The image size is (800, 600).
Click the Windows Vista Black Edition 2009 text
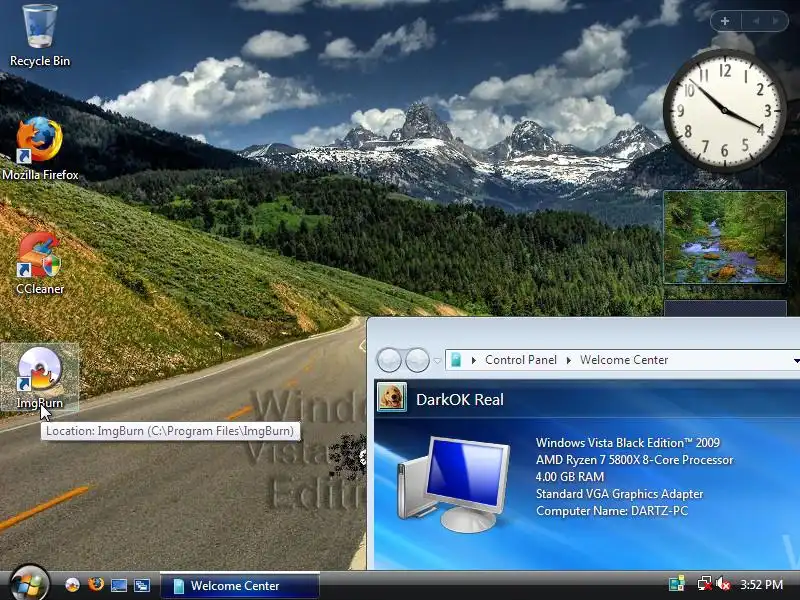coord(628,442)
